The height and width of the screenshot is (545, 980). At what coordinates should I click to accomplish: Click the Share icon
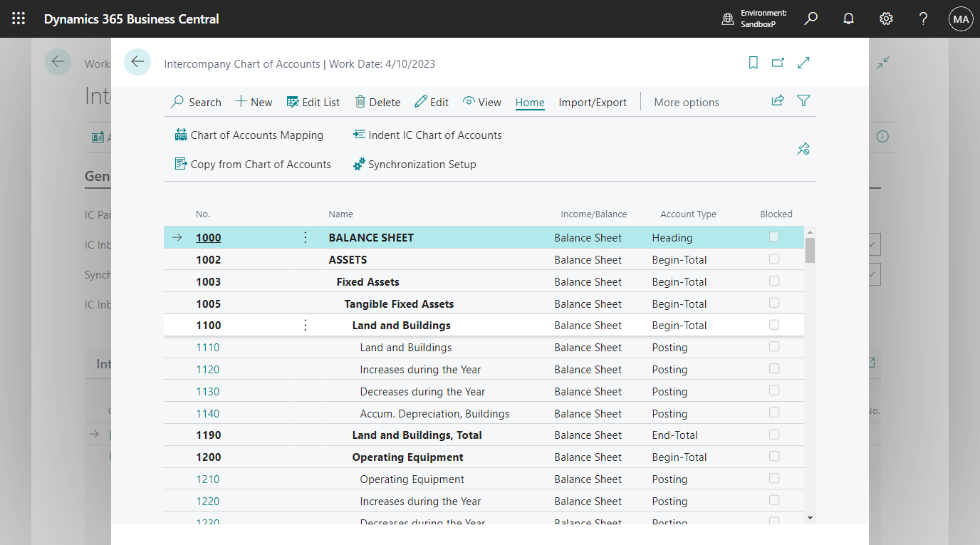pos(777,101)
